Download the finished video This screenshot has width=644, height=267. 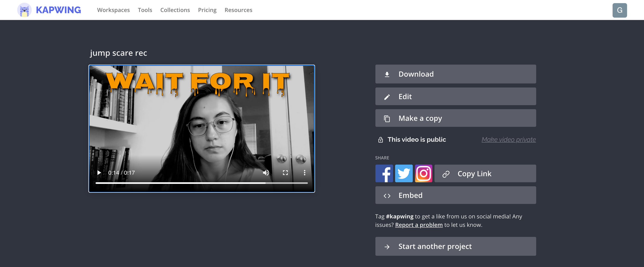(455, 74)
